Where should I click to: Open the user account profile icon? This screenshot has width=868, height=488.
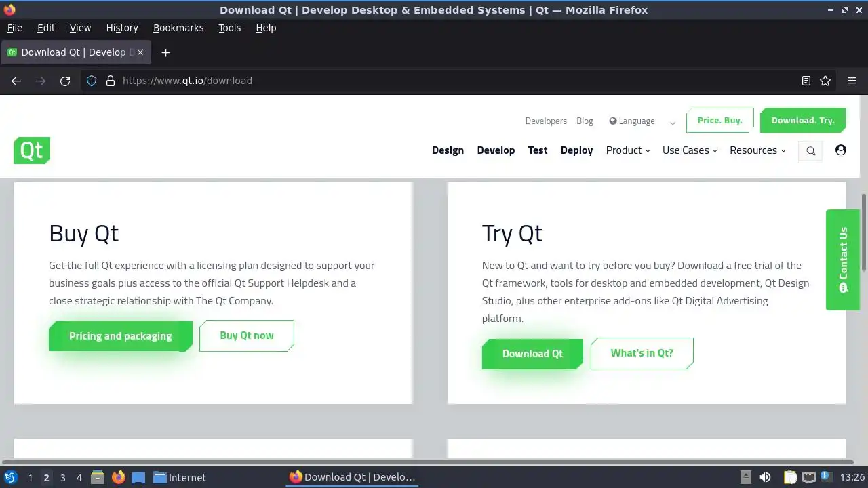coord(841,150)
